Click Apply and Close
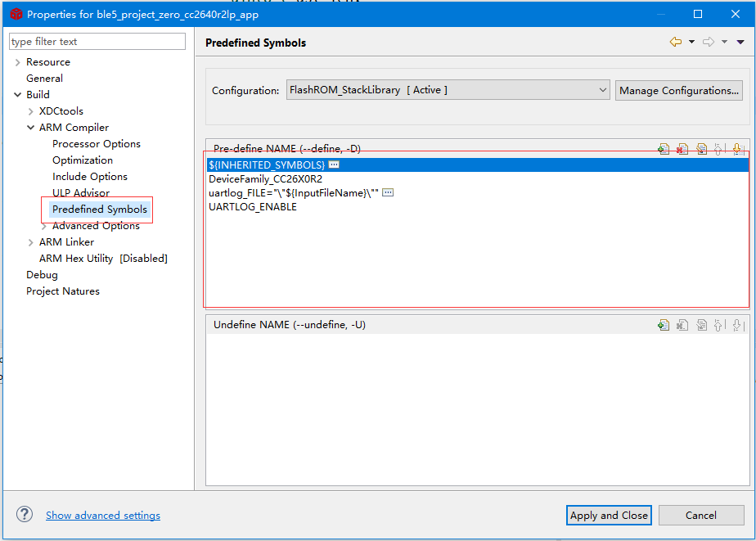The height and width of the screenshot is (541, 756). (x=609, y=515)
